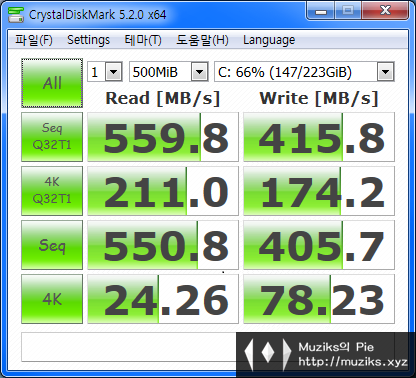Viewport: 416px width, 378px height.
Task: Select the 4K Q32T1 write result 174.2
Action: pyautogui.click(x=319, y=191)
